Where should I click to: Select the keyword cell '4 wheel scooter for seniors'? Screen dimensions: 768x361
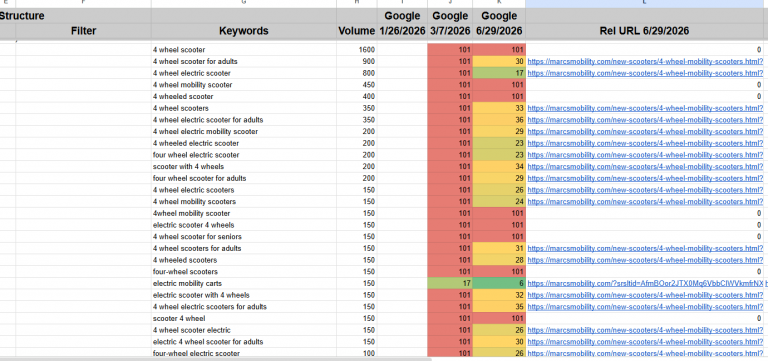243,237
